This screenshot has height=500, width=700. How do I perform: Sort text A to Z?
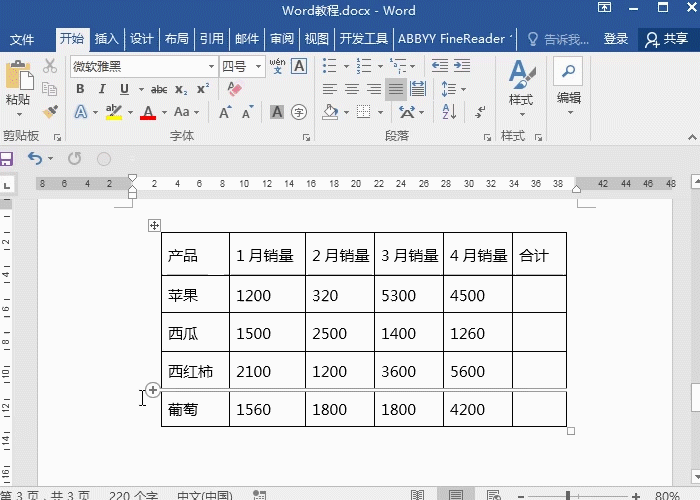coord(449,112)
